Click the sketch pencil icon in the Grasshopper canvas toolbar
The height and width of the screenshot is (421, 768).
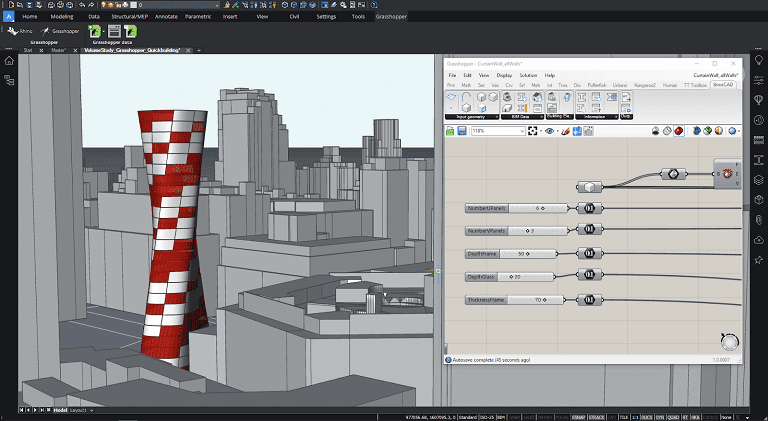click(x=565, y=131)
